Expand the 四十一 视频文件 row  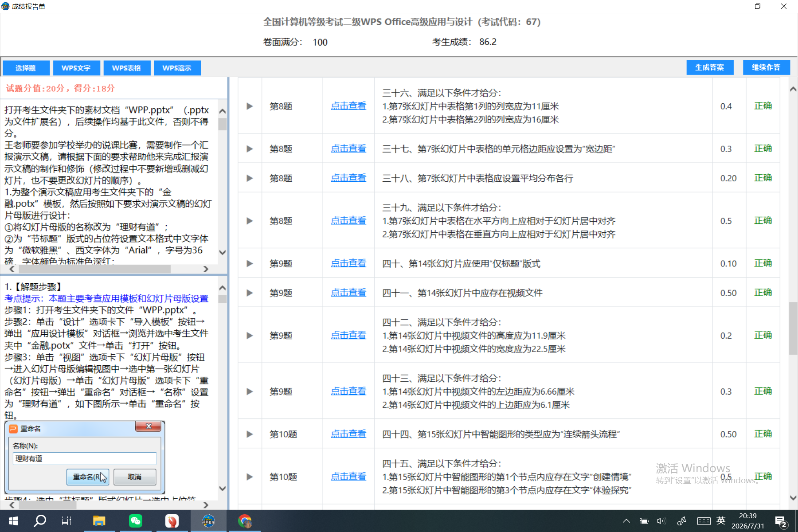(x=250, y=293)
